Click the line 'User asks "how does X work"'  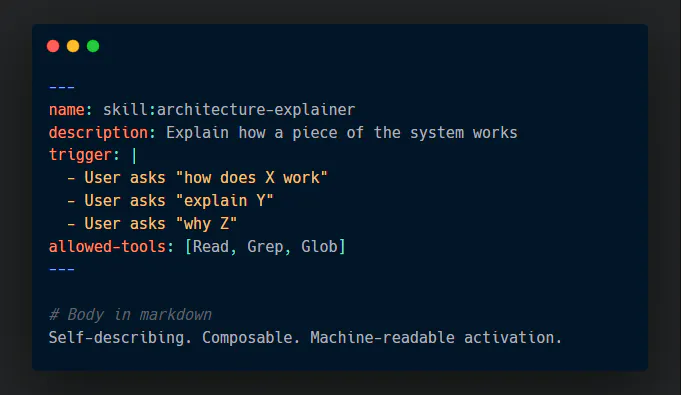pos(206,178)
